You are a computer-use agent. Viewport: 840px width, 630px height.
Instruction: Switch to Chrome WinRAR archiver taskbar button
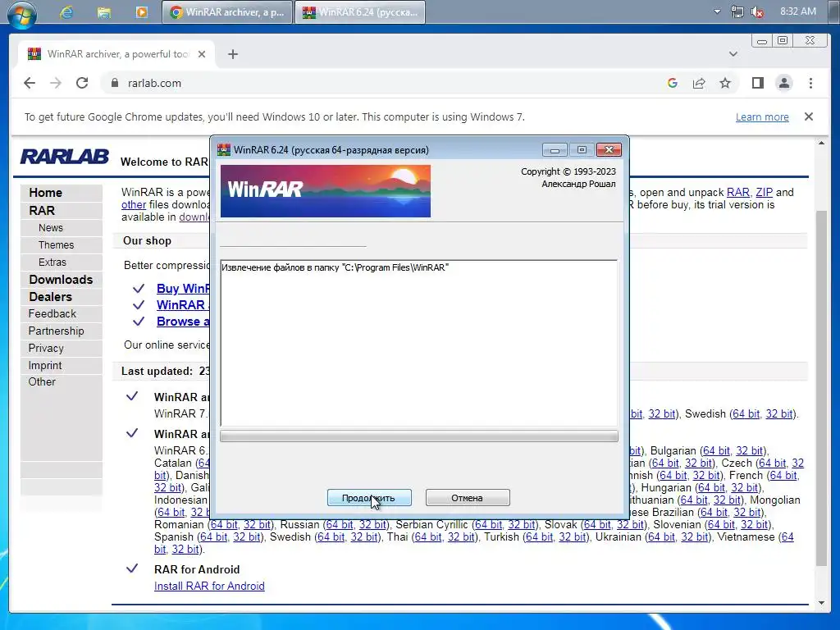(227, 12)
